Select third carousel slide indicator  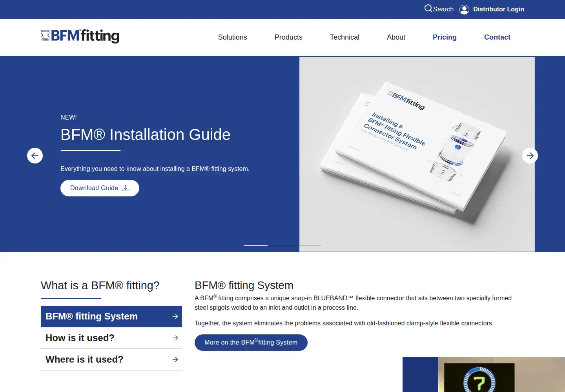(309, 245)
